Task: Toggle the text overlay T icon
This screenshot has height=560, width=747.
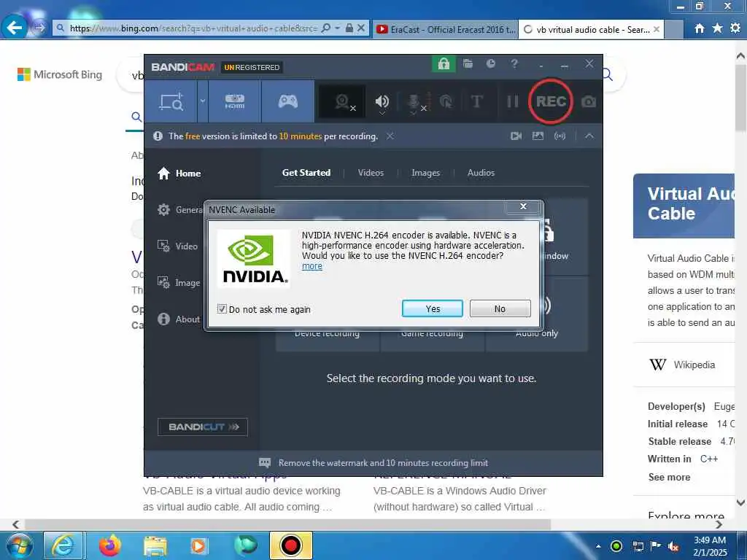Action: tap(476, 101)
